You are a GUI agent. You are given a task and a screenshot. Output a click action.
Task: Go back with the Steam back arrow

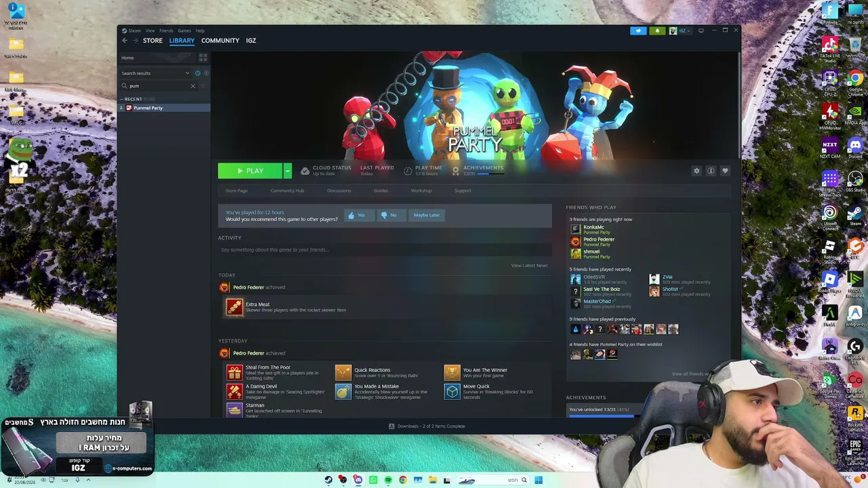(x=125, y=41)
